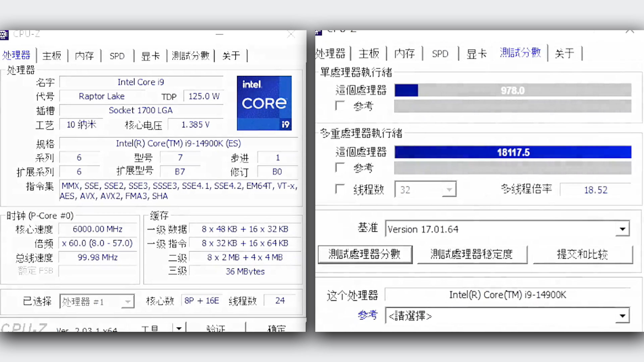
Task: Close the left CPU-Z window
Action: pyautogui.click(x=291, y=34)
